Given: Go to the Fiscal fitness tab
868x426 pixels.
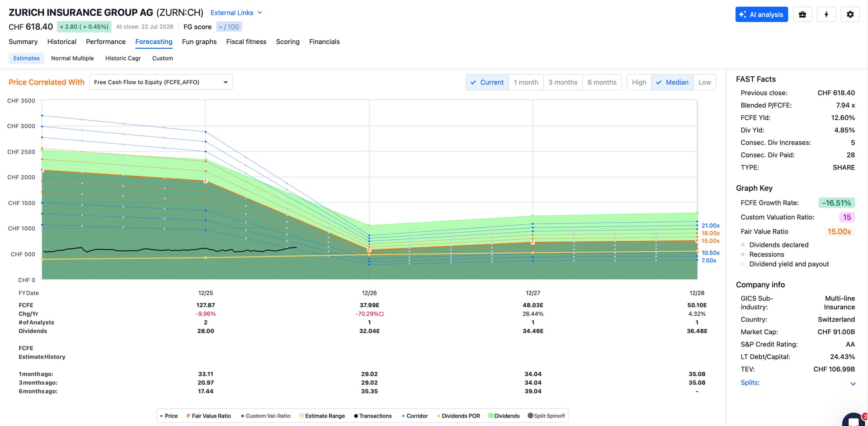Looking at the screenshot, I should (246, 42).
